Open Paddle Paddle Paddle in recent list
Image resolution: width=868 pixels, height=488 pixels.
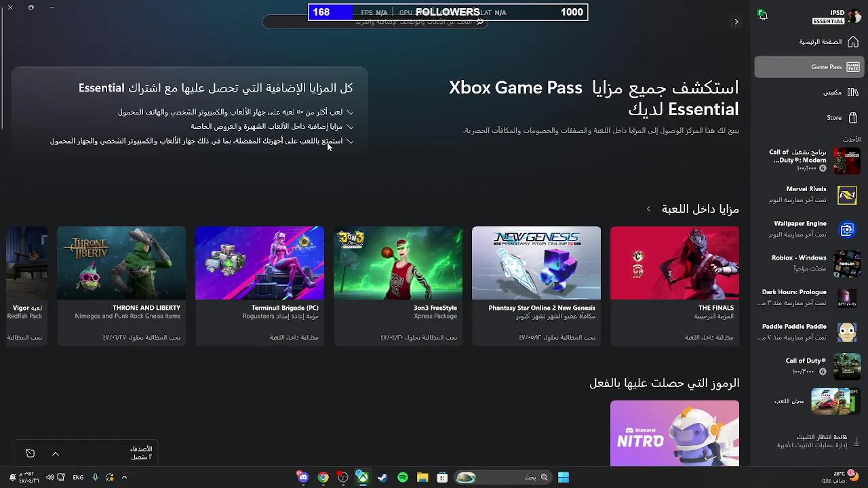pos(810,332)
